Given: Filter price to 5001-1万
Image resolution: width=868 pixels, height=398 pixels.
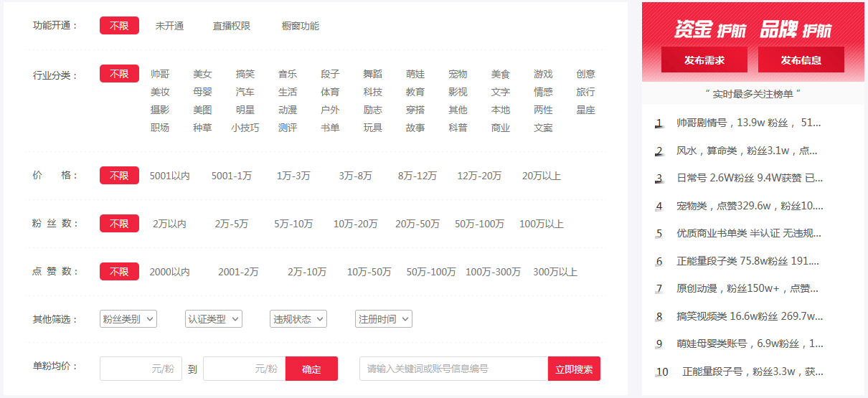Looking at the screenshot, I should [x=232, y=176].
